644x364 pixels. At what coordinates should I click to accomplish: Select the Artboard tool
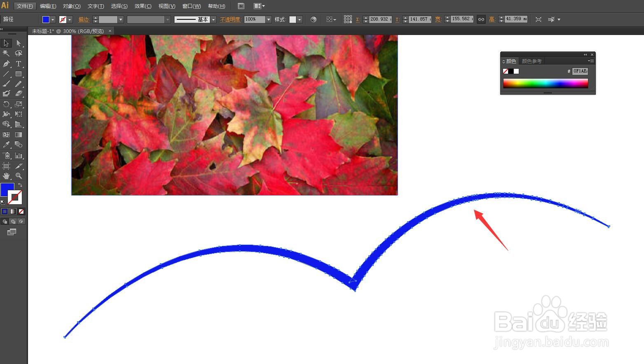[x=6, y=166]
